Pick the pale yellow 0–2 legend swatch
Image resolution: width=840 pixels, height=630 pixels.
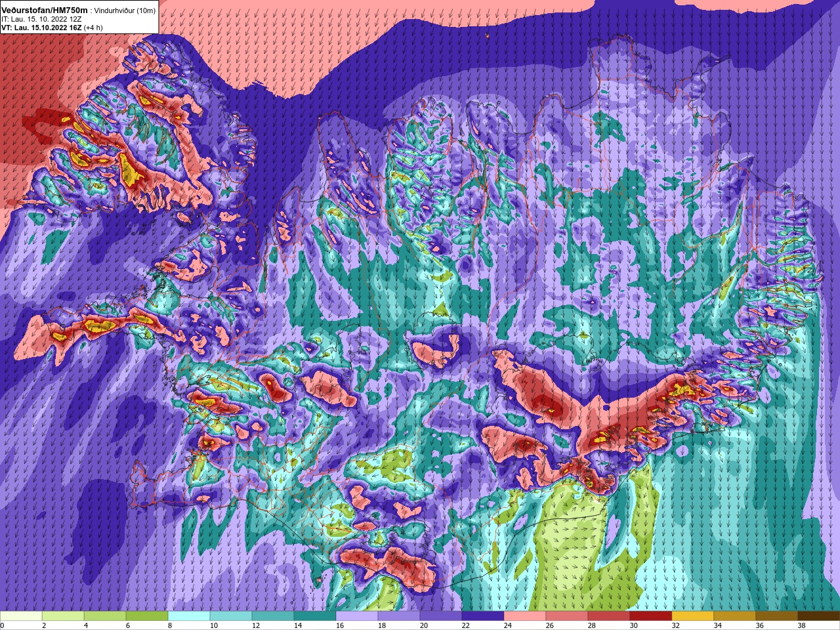click(x=21, y=616)
